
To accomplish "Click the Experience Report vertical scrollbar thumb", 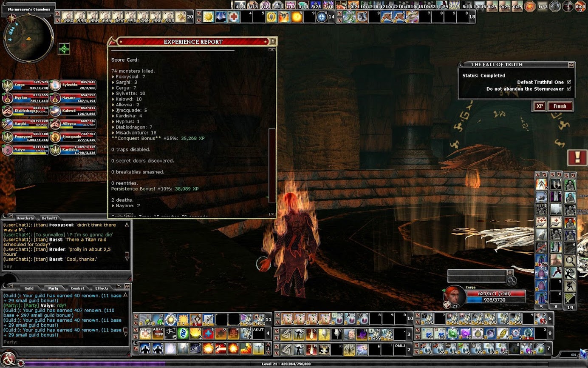I will (272, 165).
